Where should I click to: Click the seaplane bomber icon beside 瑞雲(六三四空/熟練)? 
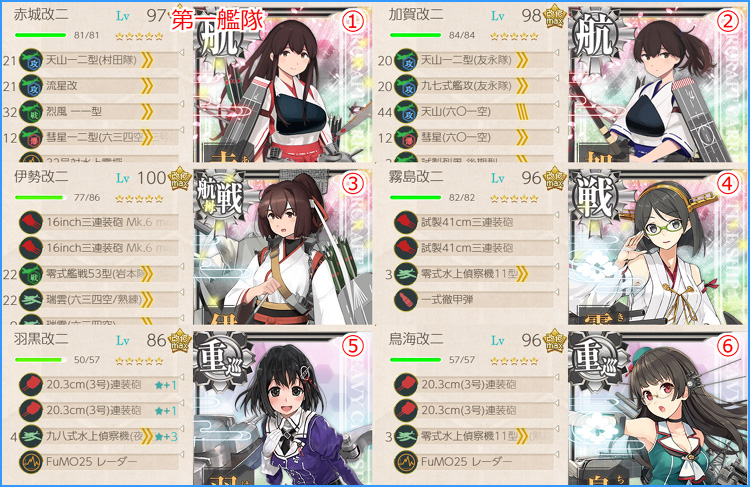[31, 300]
